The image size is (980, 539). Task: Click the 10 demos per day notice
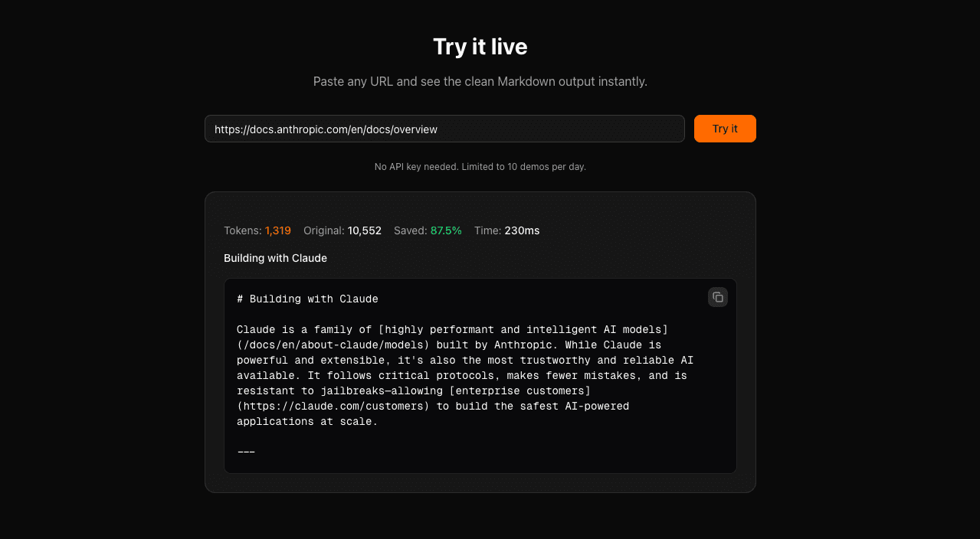click(480, 166)
